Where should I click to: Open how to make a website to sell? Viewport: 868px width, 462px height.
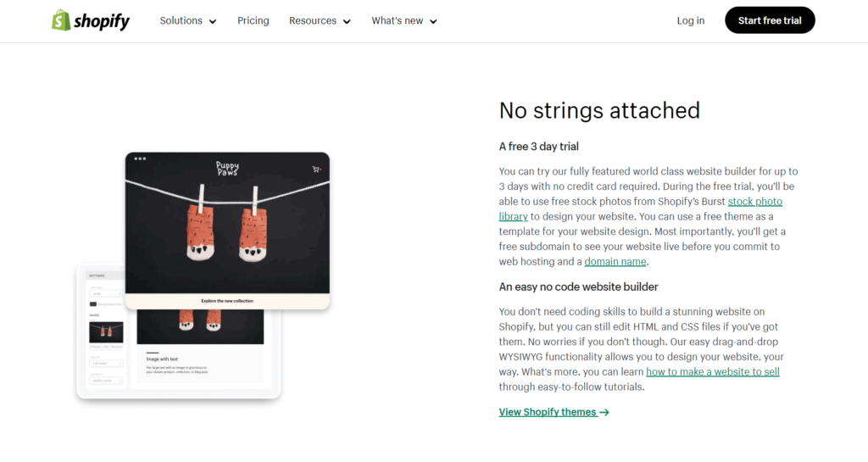pyautogui.click(x=712, y=372)
